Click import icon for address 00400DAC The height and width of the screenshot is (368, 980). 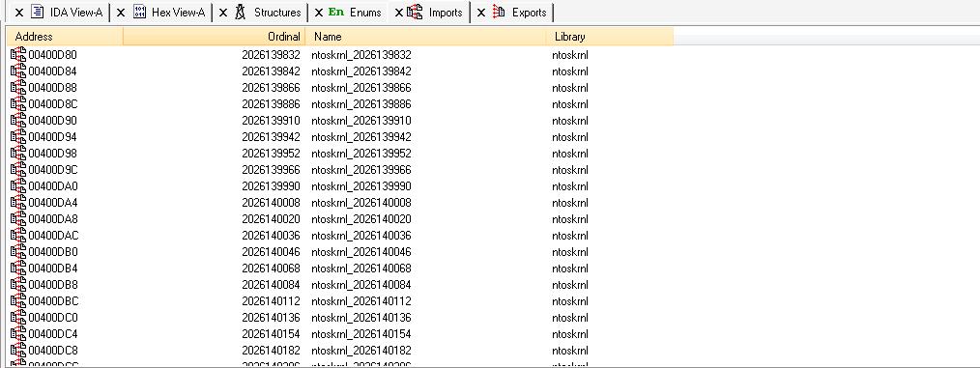(x=18, y=236)
